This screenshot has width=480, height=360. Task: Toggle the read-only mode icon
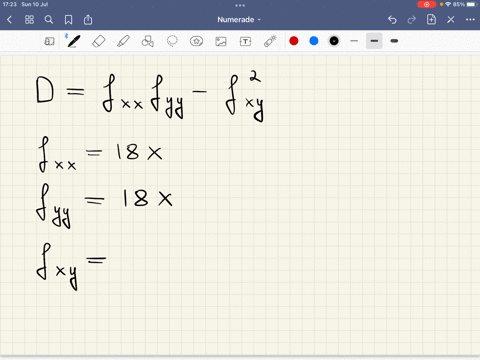[x=49, y=41]
